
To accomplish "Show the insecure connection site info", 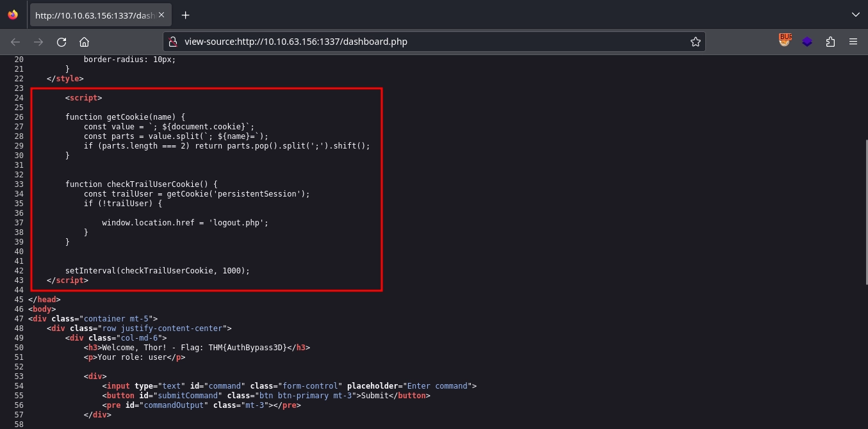I will 172,42.
